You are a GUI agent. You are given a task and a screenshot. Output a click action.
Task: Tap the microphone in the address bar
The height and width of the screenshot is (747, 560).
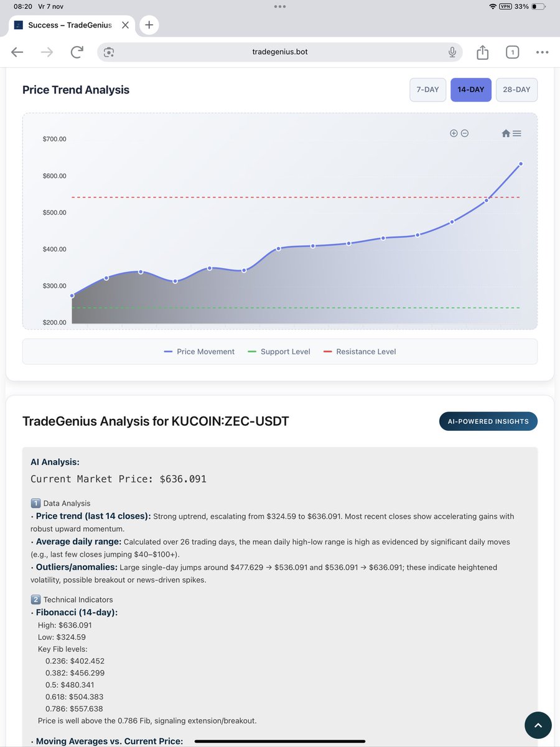tap(452, 52)
